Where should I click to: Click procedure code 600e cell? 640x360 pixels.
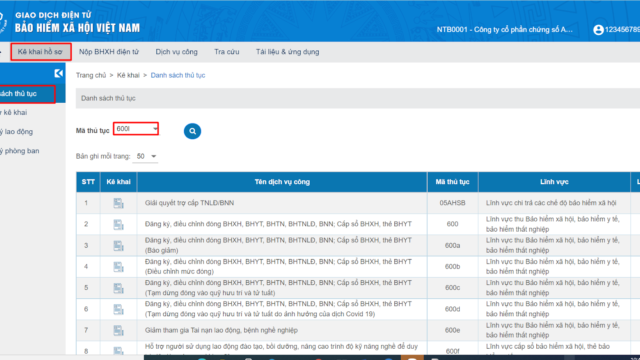point(452,330)
